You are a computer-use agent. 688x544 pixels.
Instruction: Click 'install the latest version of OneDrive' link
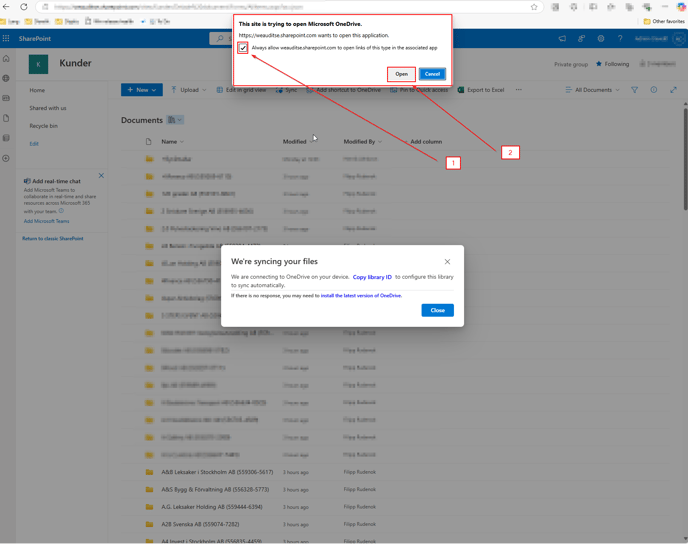[361, 296]
